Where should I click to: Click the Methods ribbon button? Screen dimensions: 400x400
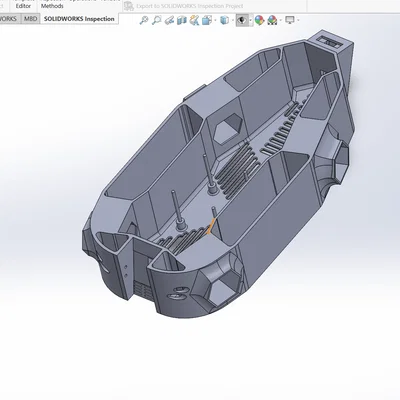click(x=52, y=6)
